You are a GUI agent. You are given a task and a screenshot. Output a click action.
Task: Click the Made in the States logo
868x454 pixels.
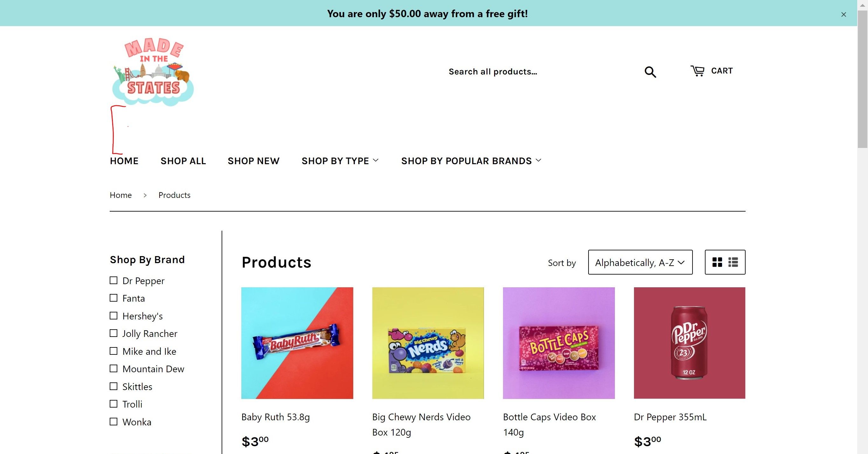(x=153, y=72)
